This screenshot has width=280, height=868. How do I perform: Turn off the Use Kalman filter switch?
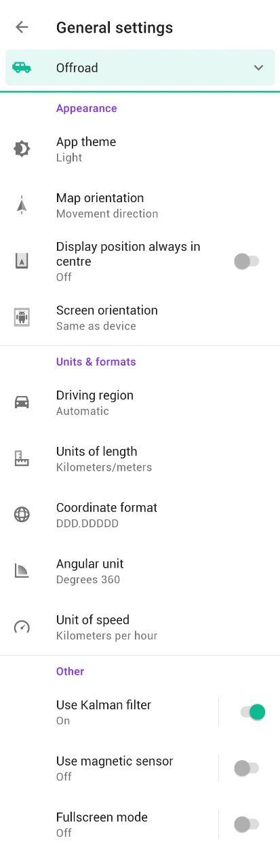(252, 712)
